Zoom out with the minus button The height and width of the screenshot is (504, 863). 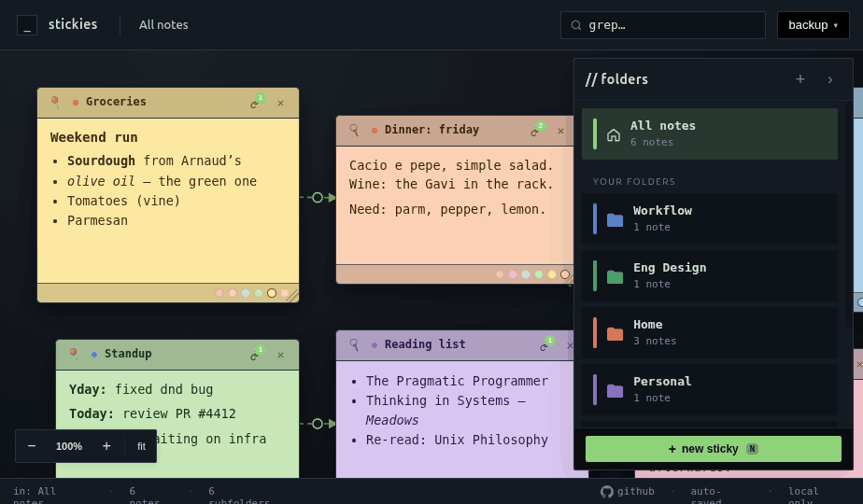coord(32,446)
